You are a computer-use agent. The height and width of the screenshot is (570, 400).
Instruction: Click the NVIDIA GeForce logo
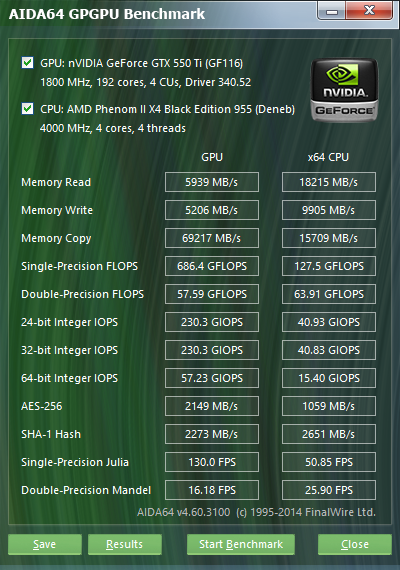(x=344, y=90)
